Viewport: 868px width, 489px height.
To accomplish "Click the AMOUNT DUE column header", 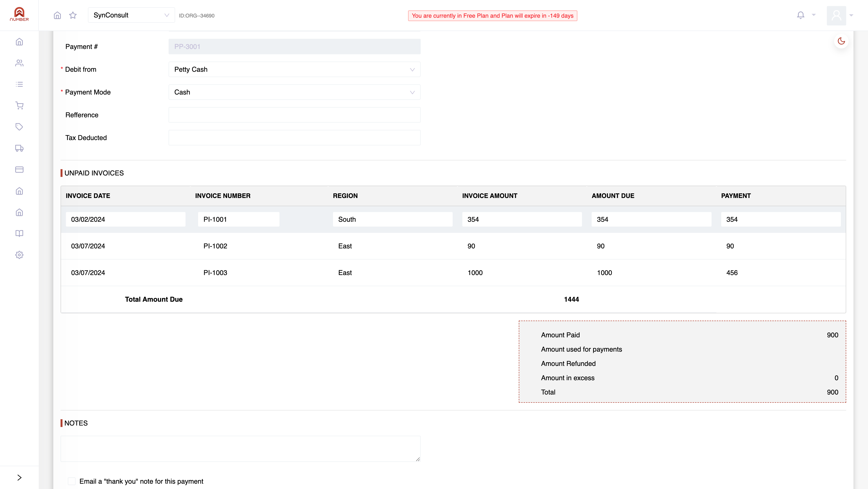I will [613, 196].
